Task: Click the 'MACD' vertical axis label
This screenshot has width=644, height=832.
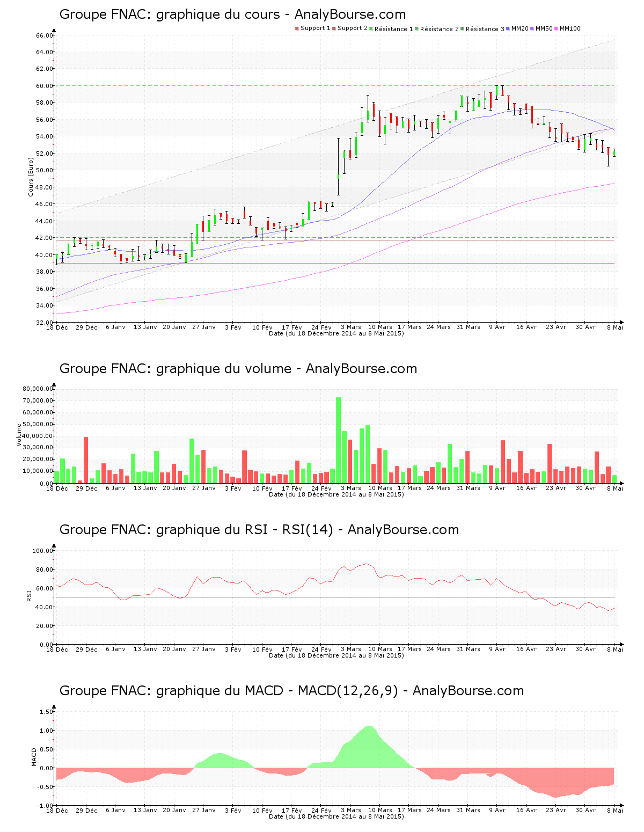Action: 34,757
